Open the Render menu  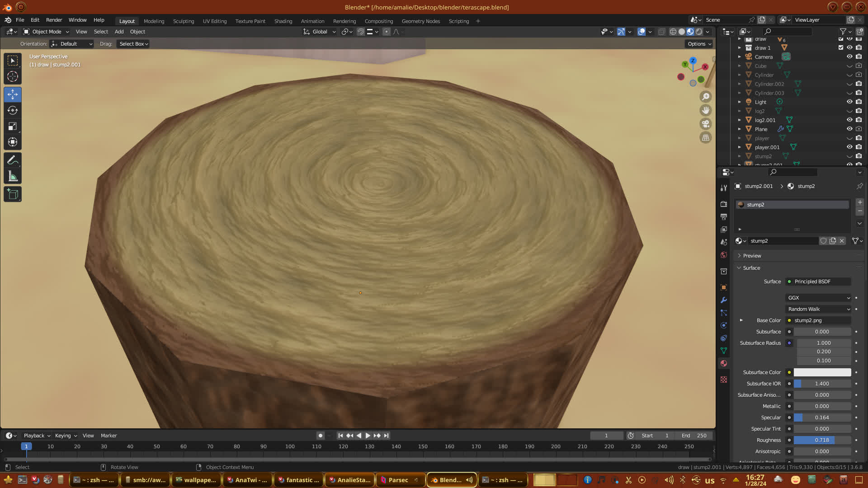pyautogui.click(x=54, y=20)
